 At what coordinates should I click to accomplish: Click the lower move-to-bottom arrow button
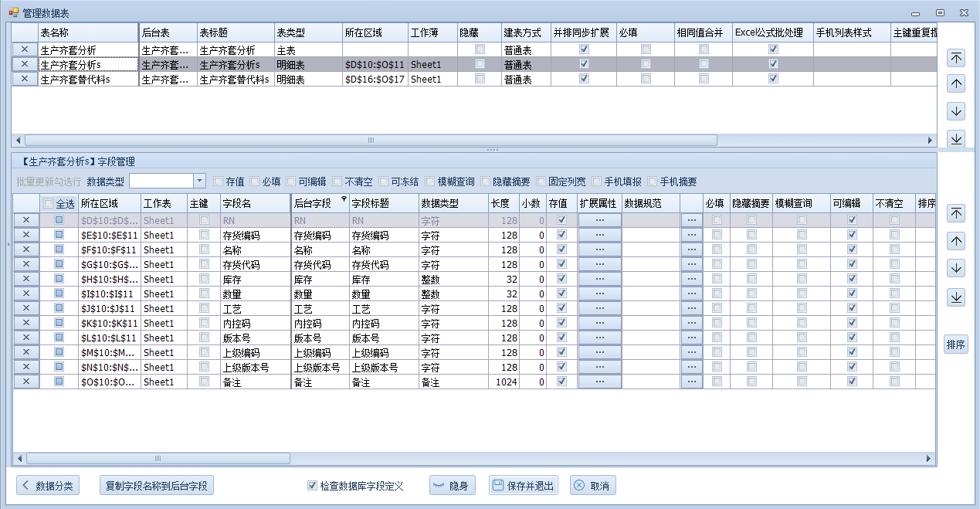(x=956, y=297)
